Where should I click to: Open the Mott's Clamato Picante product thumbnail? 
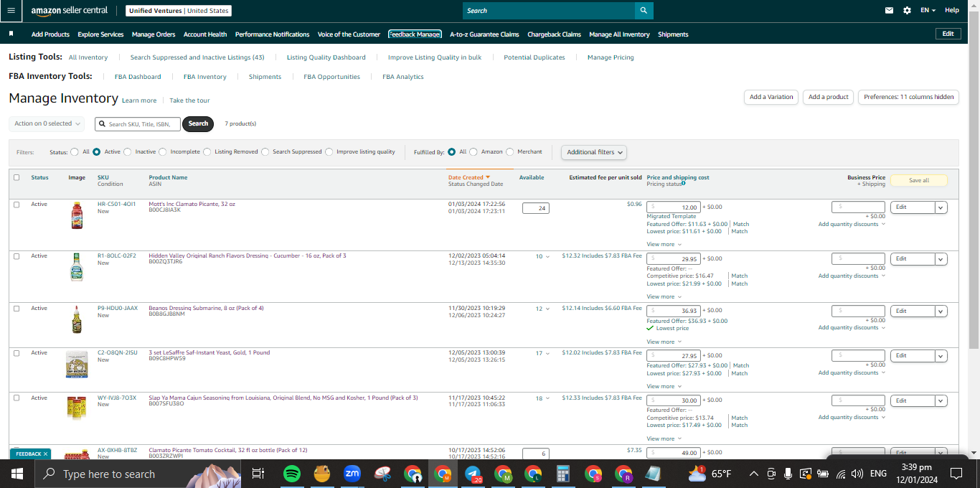[x=77, y=215]
